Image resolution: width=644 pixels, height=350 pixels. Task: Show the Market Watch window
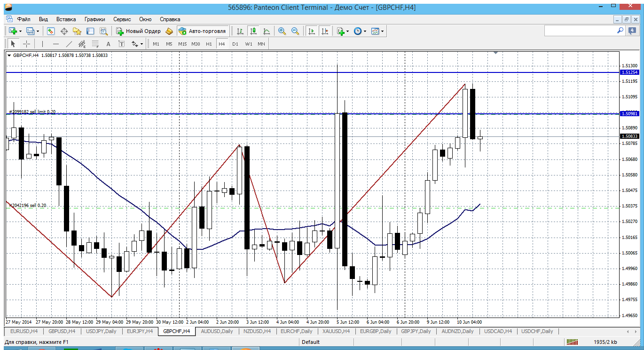51,31
